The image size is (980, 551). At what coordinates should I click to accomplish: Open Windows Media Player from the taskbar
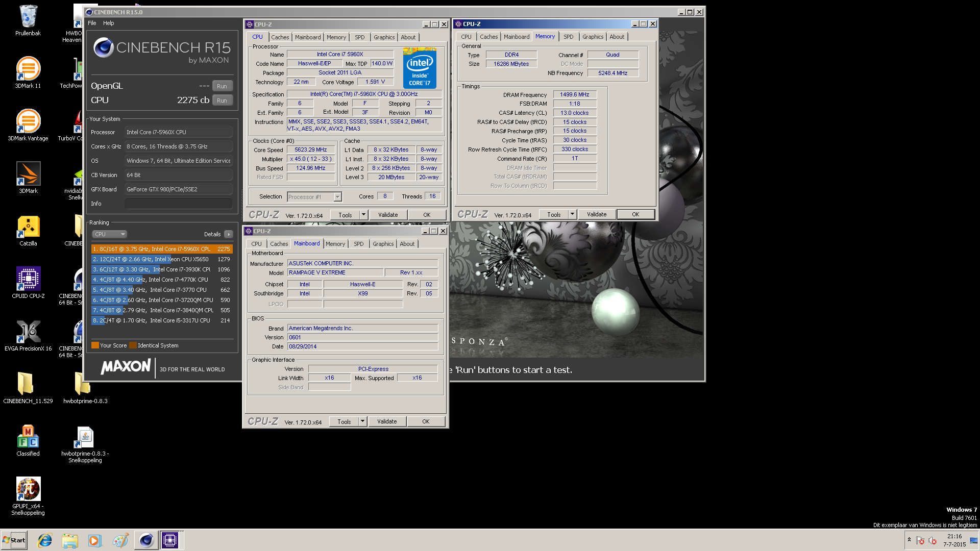[95, 540]
